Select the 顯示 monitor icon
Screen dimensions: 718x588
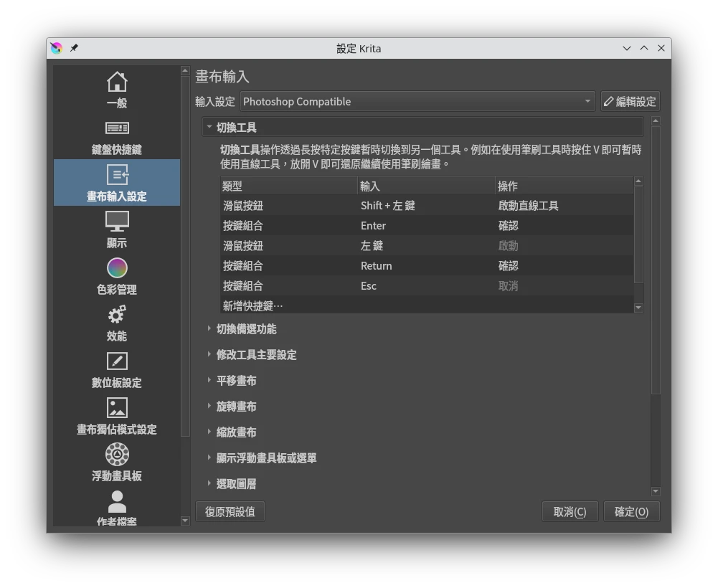click(x=117, y=221)
